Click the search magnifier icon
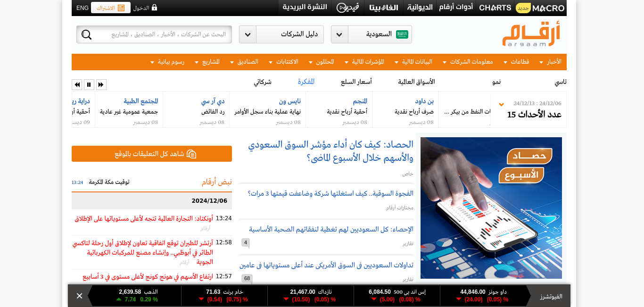This screenshot has width=644, height=307. 87,34
